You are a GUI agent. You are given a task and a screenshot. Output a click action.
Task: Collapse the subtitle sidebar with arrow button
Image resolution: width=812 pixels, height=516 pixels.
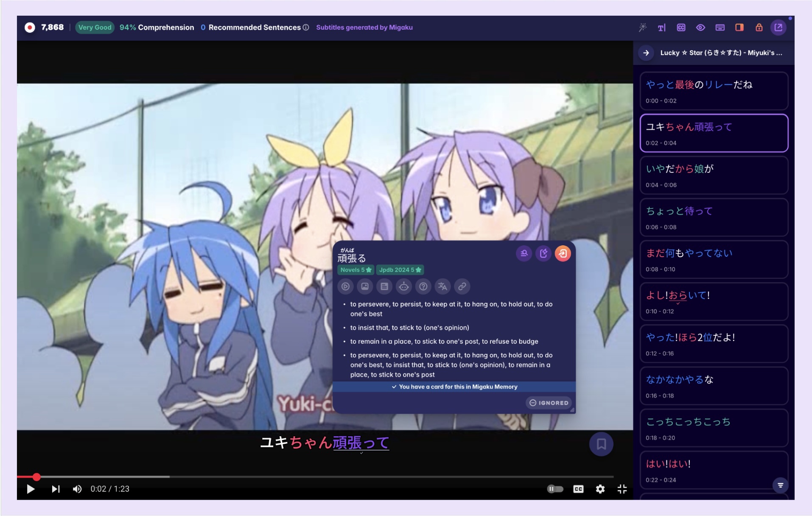point(646,53)
